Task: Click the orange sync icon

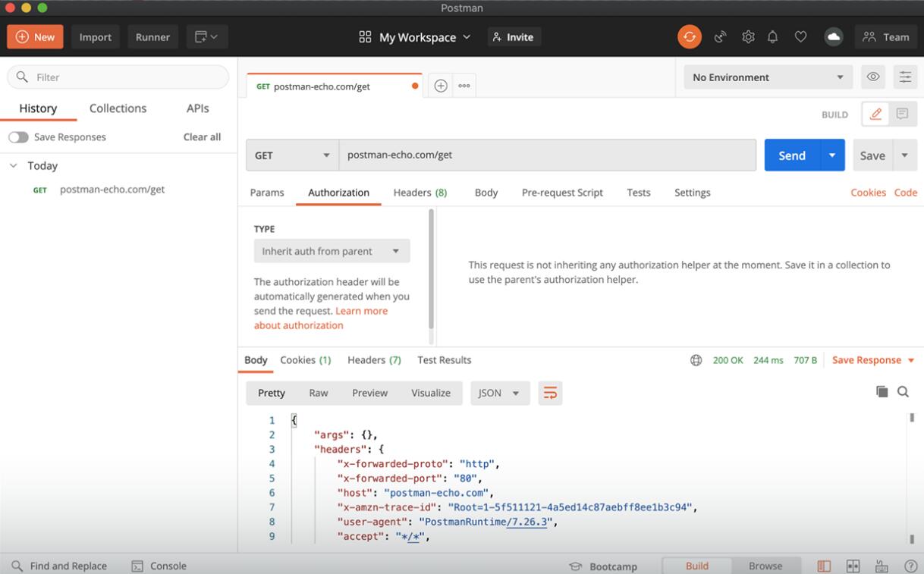Action: tap(690, 36)
